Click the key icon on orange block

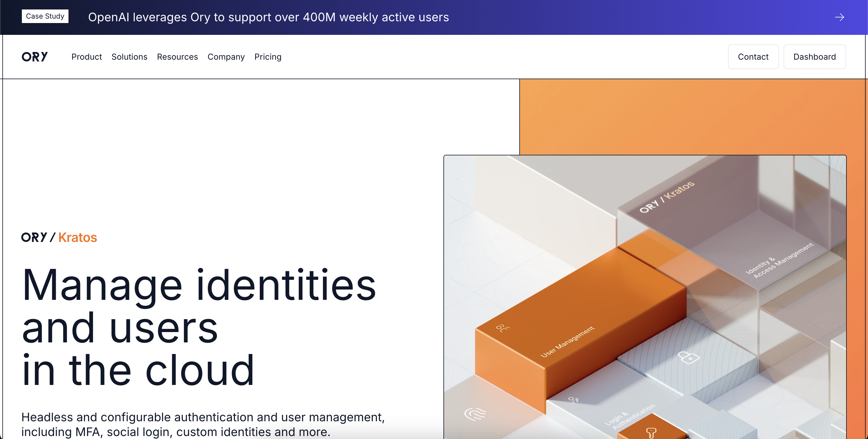click(x=651, y=432)
